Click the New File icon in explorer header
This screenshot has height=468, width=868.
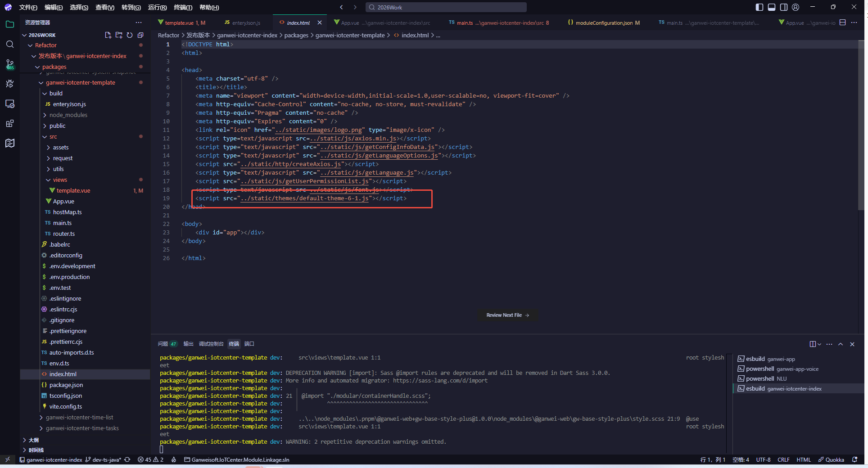pos(108,35)
